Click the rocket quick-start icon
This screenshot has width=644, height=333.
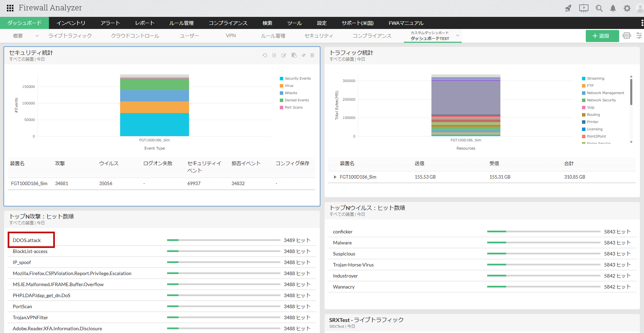tap(568, 8)
